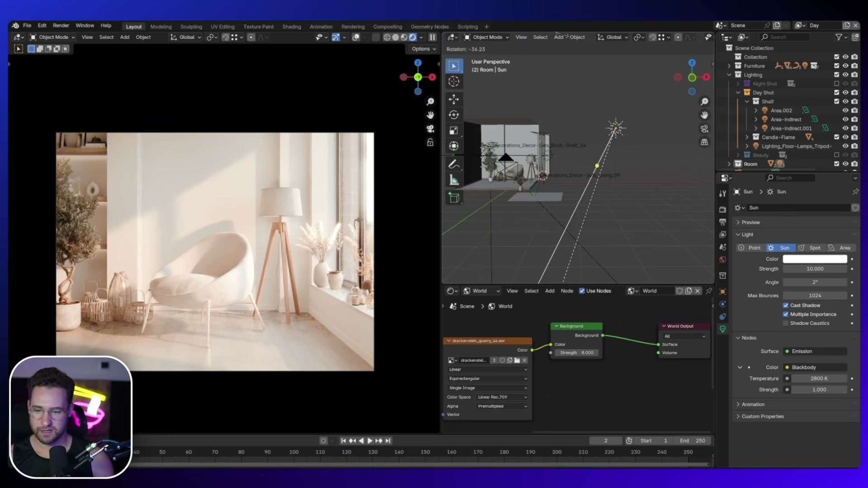Open the Render menu
This screenshot has width=868, height=488.
(x=61, y=25)
